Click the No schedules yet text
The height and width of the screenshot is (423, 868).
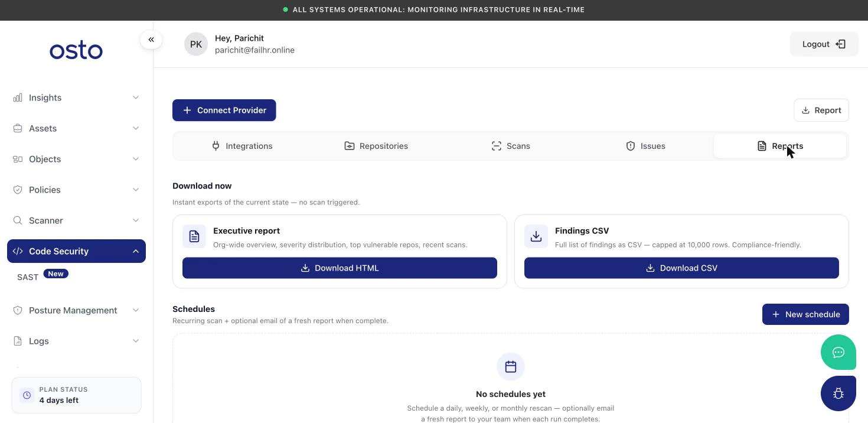[511, 394]
